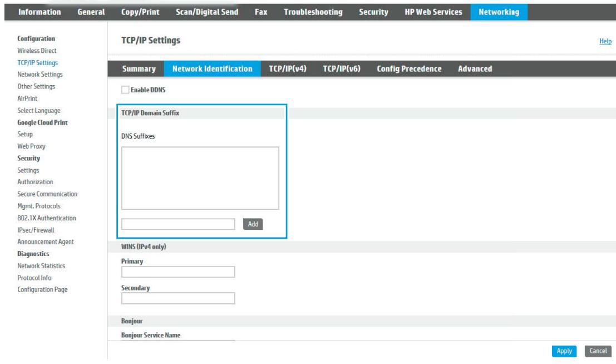Click the TCP/IP Domain Suffix header
This screenshot has width=616, height=364.
[150, 113]
